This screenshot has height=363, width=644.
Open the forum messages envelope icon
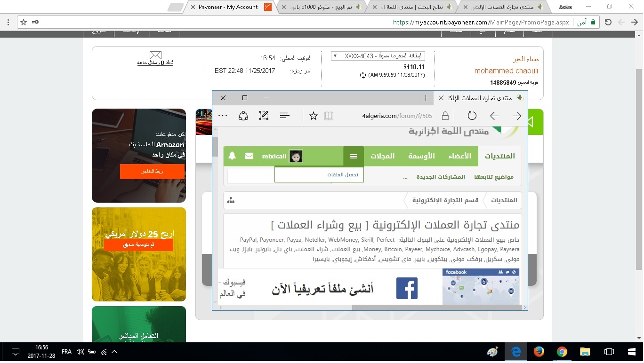(249, 156)
